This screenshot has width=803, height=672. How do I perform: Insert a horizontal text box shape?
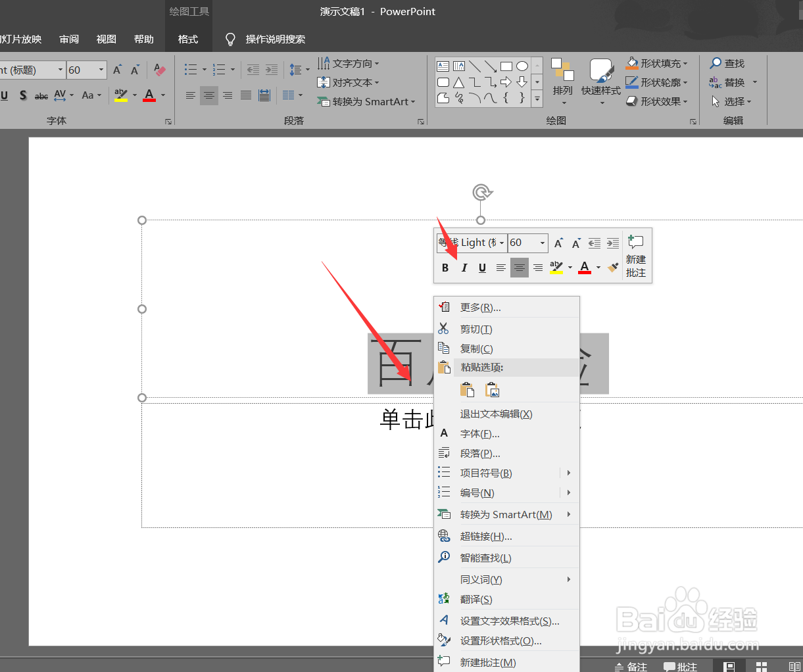tap(443, 66)
